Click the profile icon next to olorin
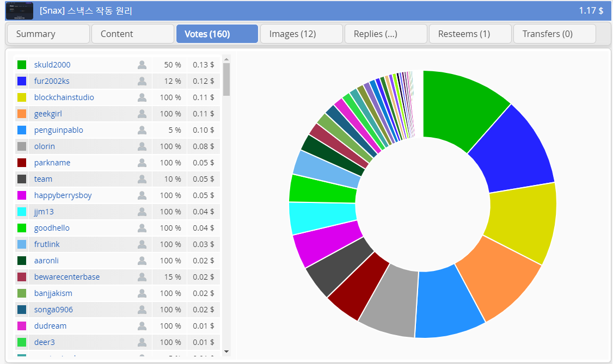 point(142,146)
